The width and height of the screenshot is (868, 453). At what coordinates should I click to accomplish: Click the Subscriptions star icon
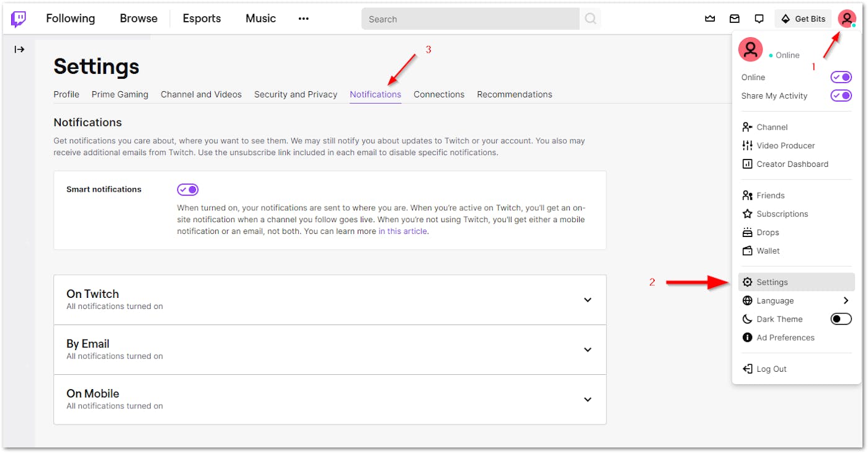coord(747,214)
